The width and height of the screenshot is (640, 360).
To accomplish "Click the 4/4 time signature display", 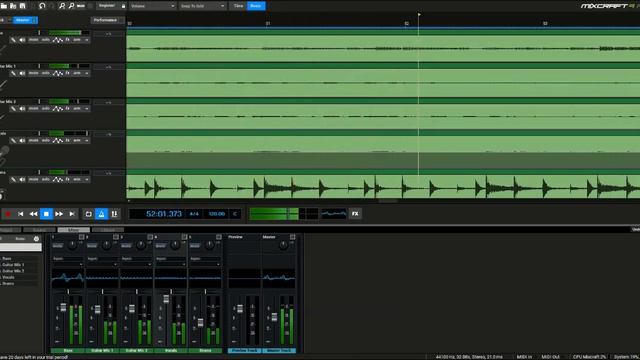I will point(194,214).
